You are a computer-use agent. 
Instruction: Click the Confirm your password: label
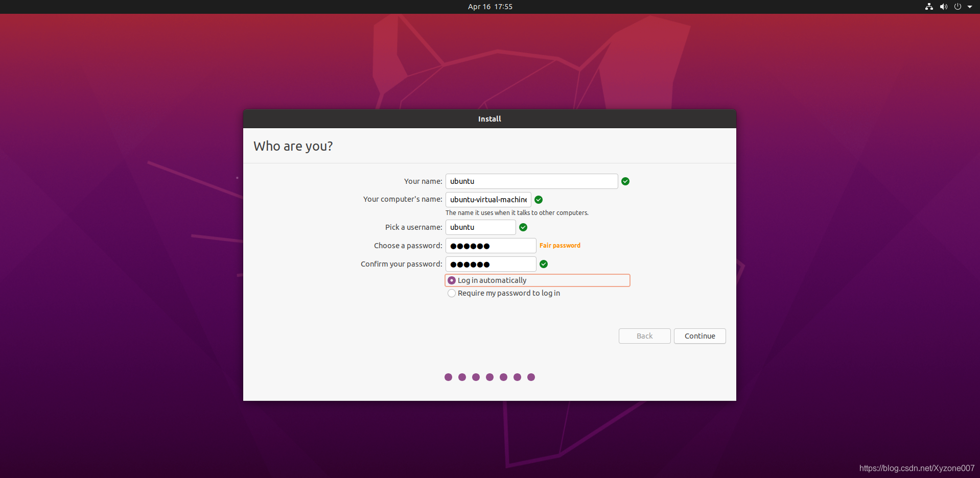(401, 264)
